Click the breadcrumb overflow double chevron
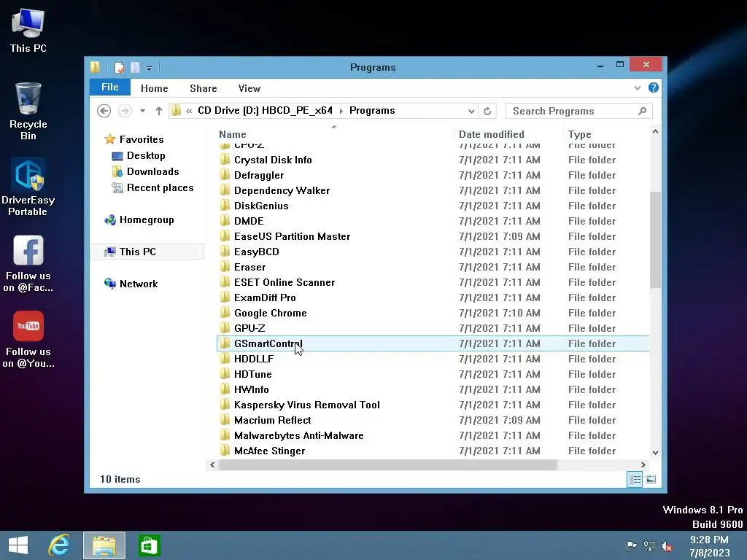The height and width of the screenshot is (560, 747). click(189, 111)
